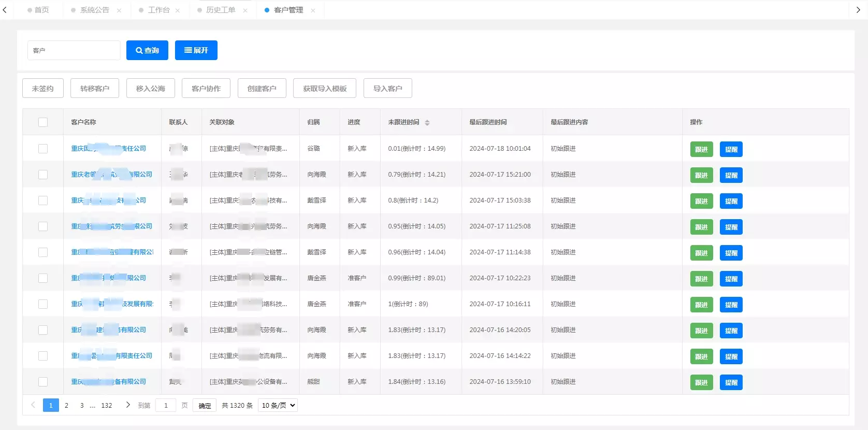Image resolution: width=868 pixels, height=430 pixels.
Task: Click the 客户协作 button
Action: (x=206, y=89)
